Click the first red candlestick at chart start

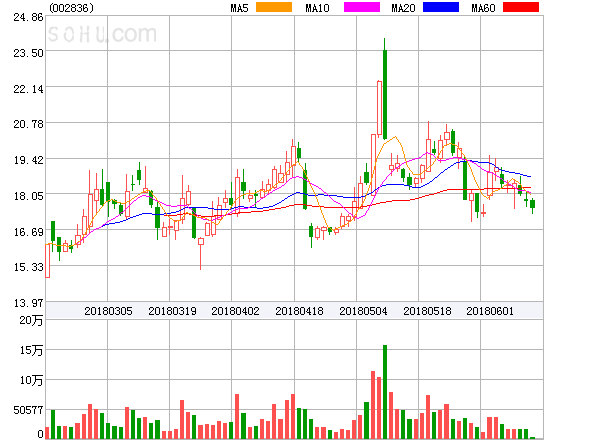click(47, 261)
